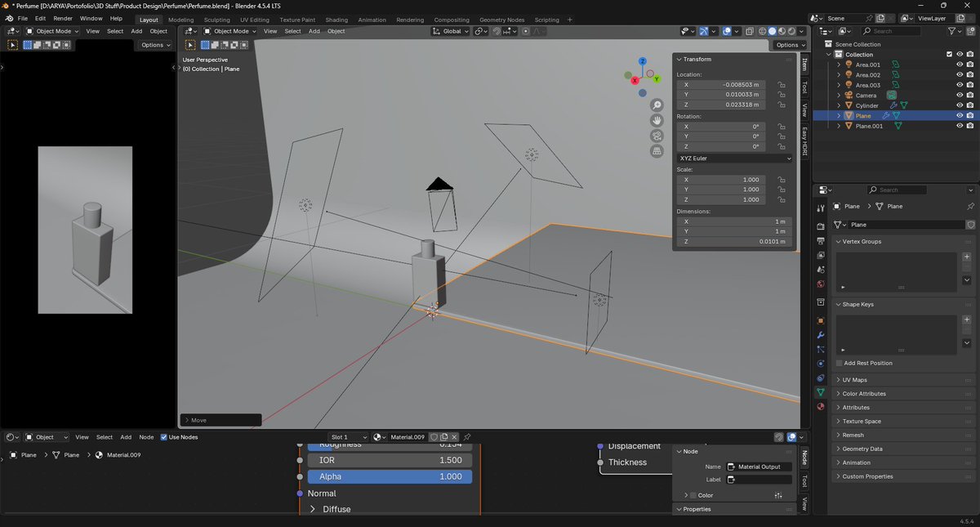
Task: Click fake user shield beside Plane mesh name
Action: coord(970,225)
